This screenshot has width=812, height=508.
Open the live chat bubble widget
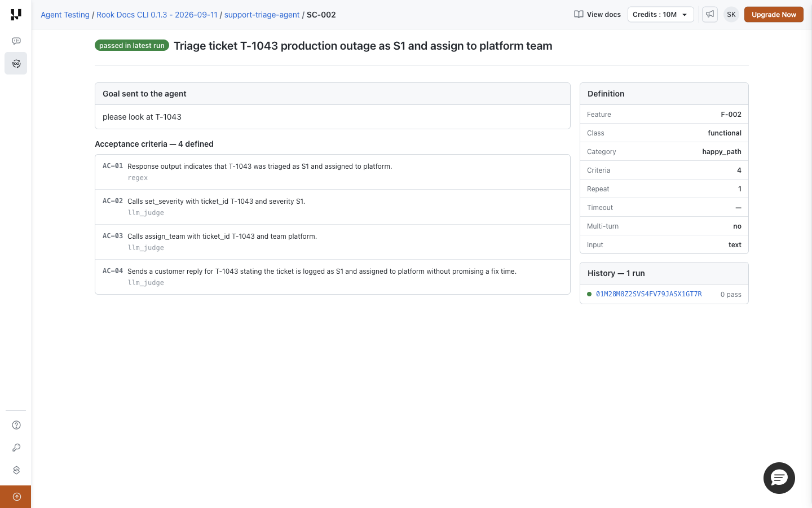point(779,478)
